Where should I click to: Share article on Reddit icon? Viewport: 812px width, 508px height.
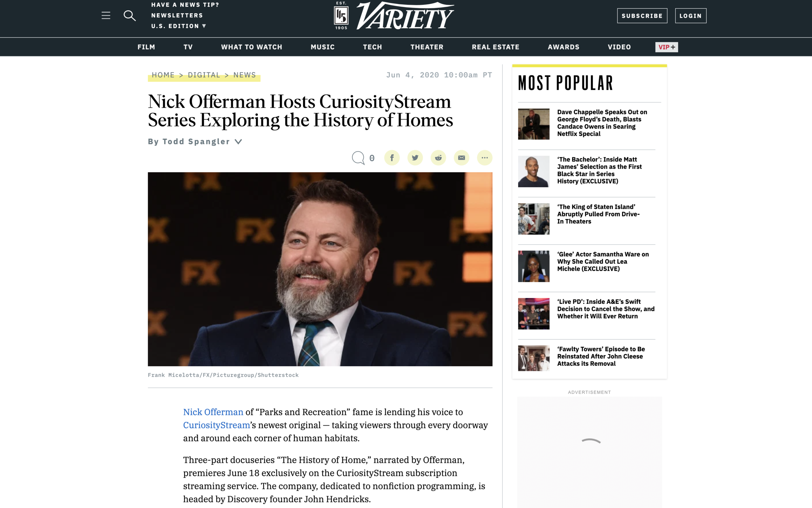point(438,158)
